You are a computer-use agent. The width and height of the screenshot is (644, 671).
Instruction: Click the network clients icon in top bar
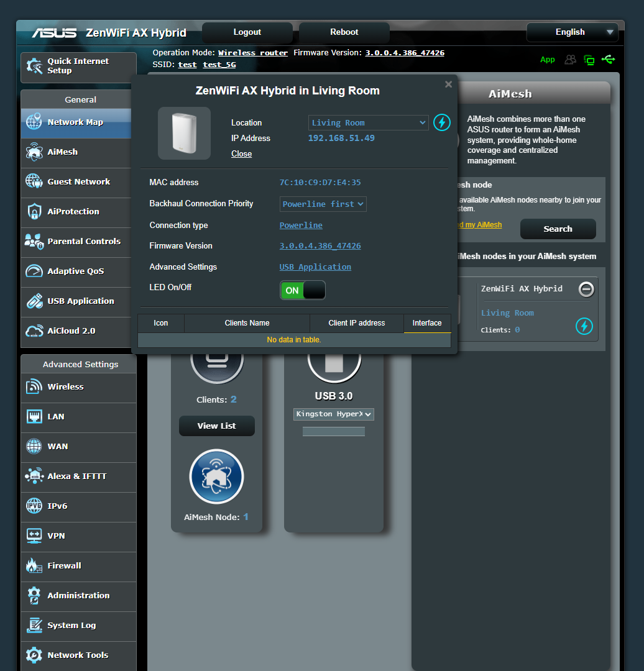coord(570,60)
